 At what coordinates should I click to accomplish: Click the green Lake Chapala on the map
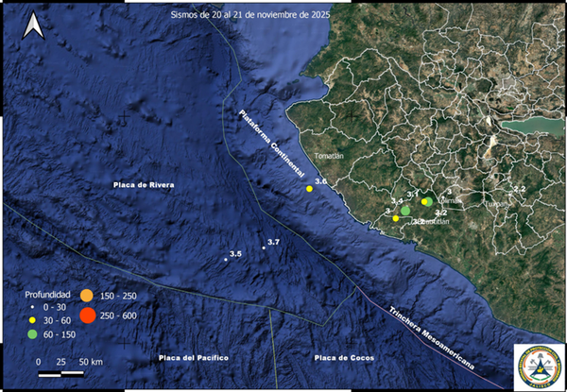tap(533, 127)
